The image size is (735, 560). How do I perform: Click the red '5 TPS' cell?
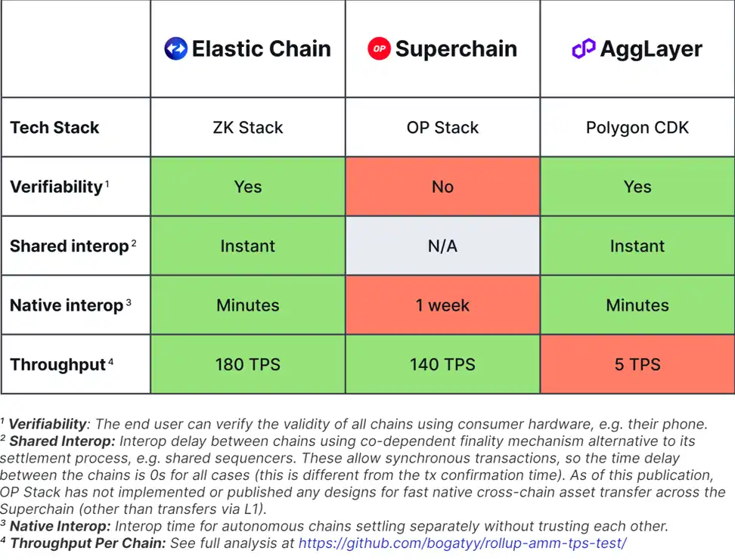pyautogui.click(x=637, y=364)
